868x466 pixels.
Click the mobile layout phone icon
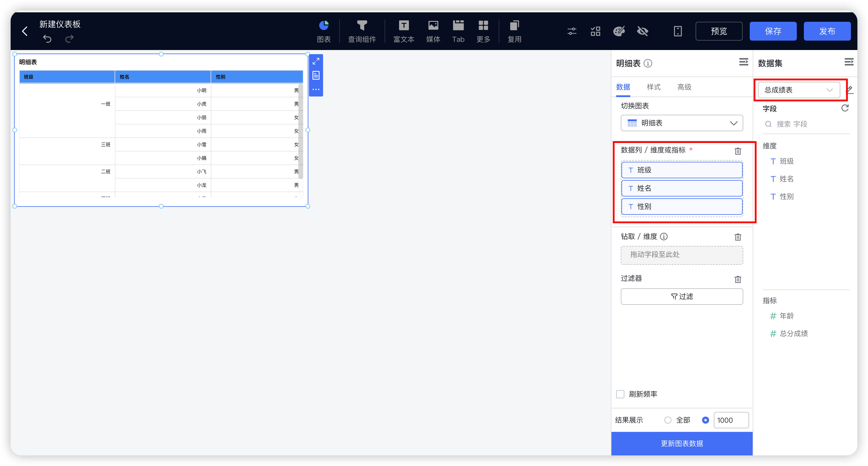coord(678,31)
